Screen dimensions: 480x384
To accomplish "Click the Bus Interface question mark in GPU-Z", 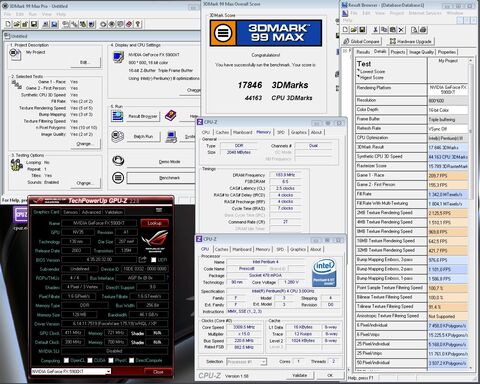I will click(167, 278).
